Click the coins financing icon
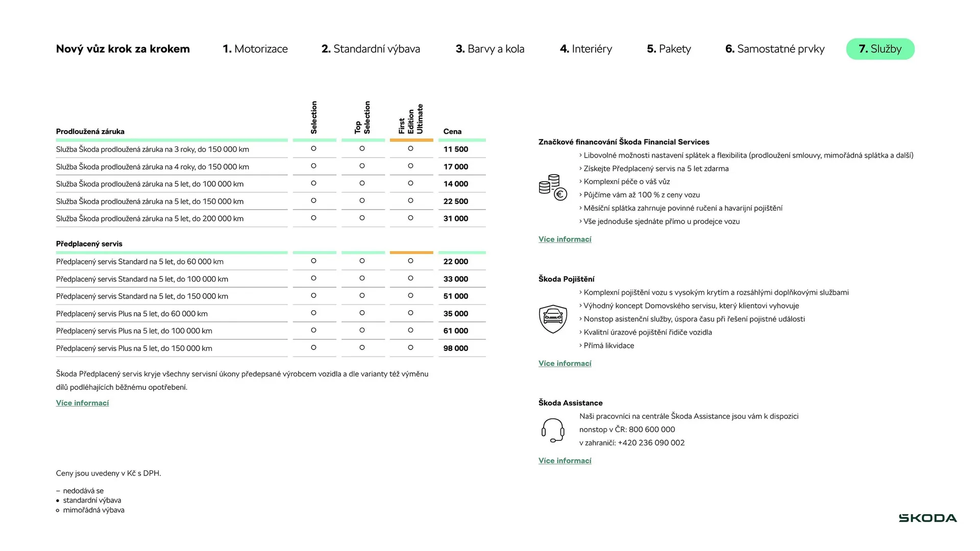The image size is (980, 551). tap(553, 188)
